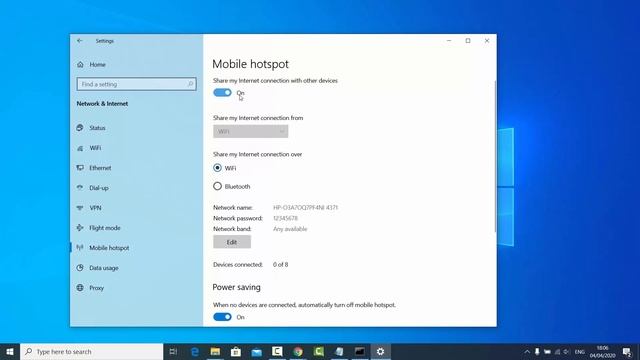Click the magnifier icon in Find a setting
Screen dimensions: 640x360
pos(190,84)
